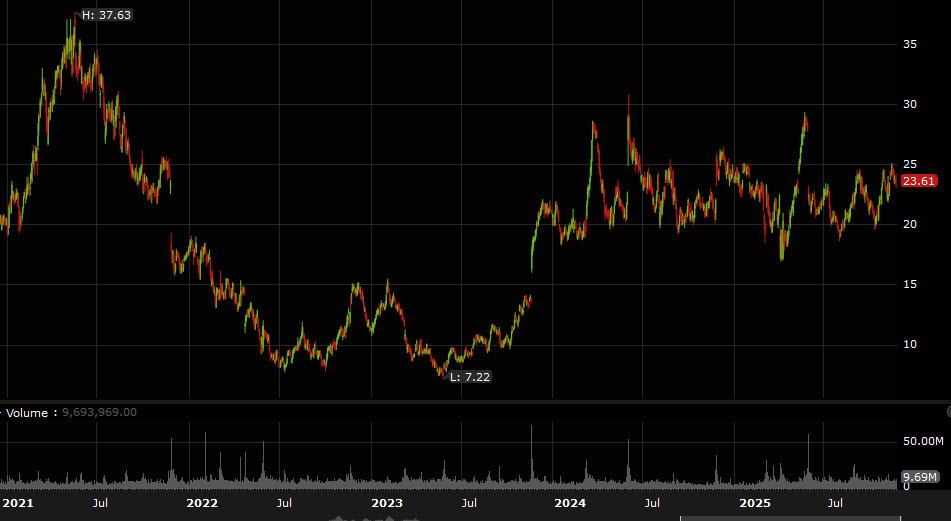
Task: Click the 35 price level on the axis
Action: click(910, 45)
